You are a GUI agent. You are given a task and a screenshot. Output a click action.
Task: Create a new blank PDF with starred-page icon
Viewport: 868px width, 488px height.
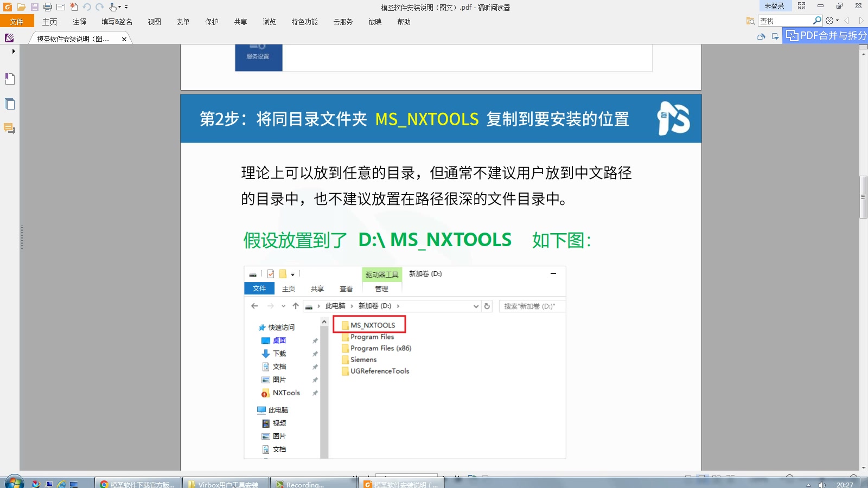(74, 7)
